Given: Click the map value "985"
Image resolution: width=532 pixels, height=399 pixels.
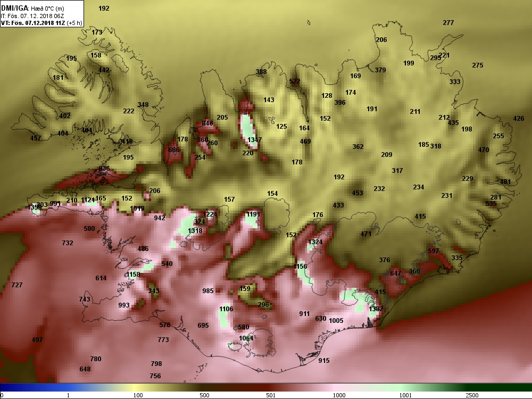Looking at the screenshot, I should pyautogui.click(x=207, y=291).
